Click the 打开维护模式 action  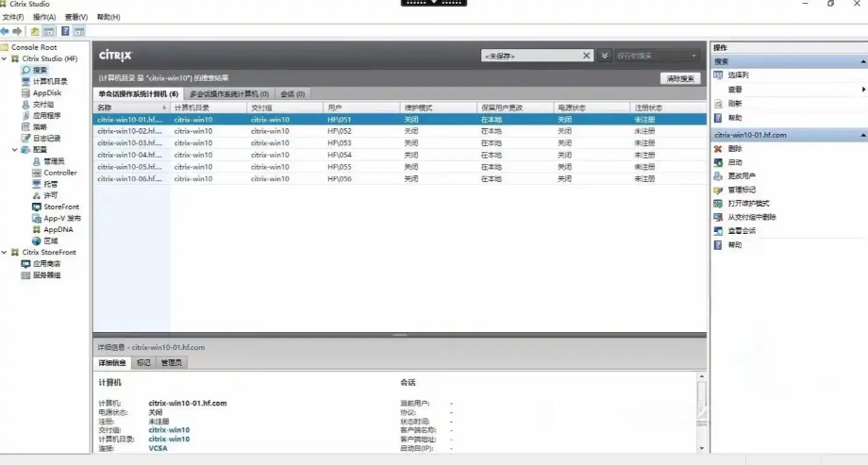click(748, 204)
